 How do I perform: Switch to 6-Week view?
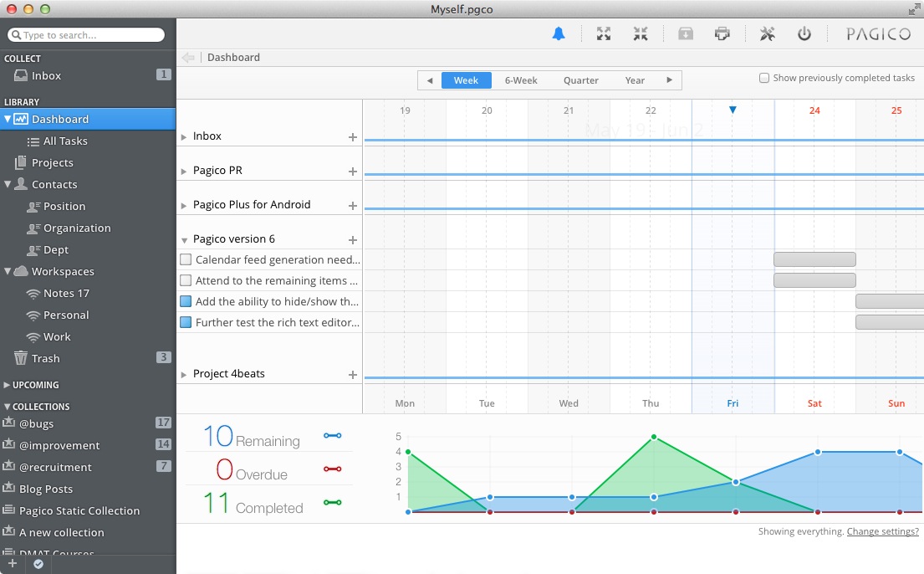(521, 80)
